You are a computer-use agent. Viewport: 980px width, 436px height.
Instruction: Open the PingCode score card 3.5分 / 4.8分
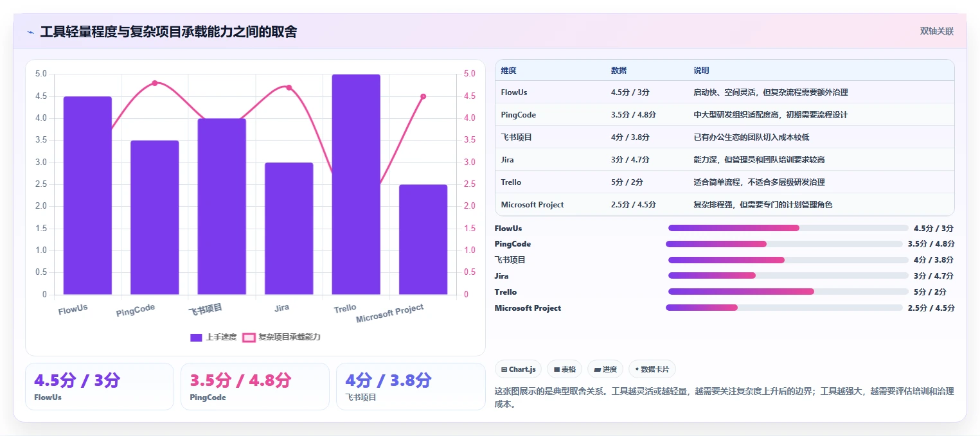[x=255, y=387]
